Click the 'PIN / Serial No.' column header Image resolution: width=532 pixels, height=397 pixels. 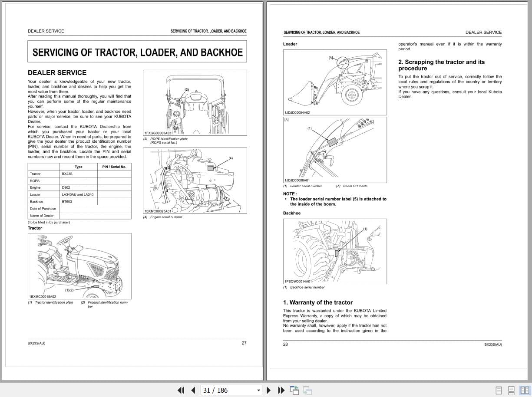114,167
